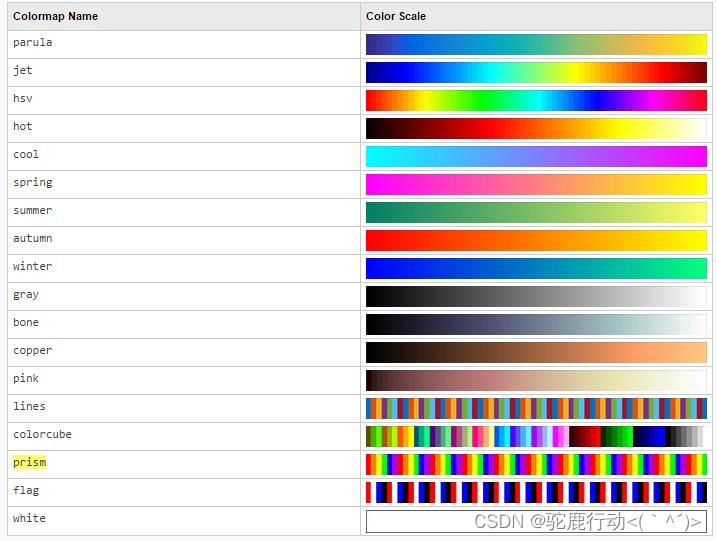Click the cool cyan-magenta color scale

tap(536, 157)
